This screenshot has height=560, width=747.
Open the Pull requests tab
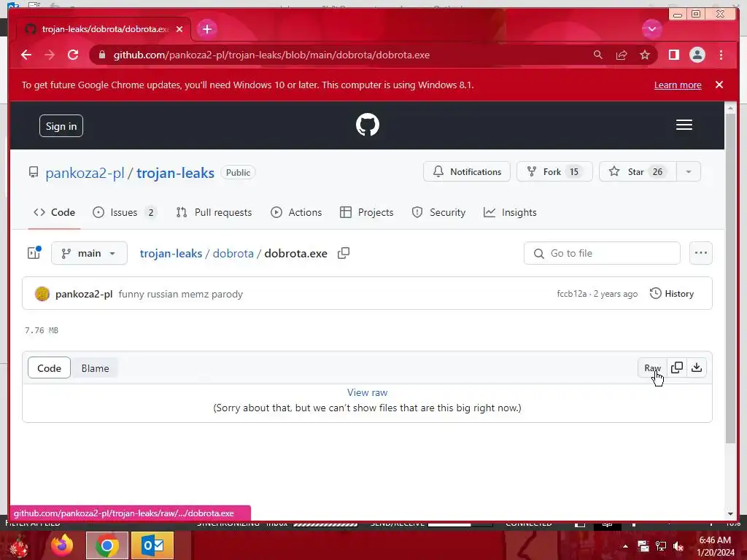pos(214,212)
